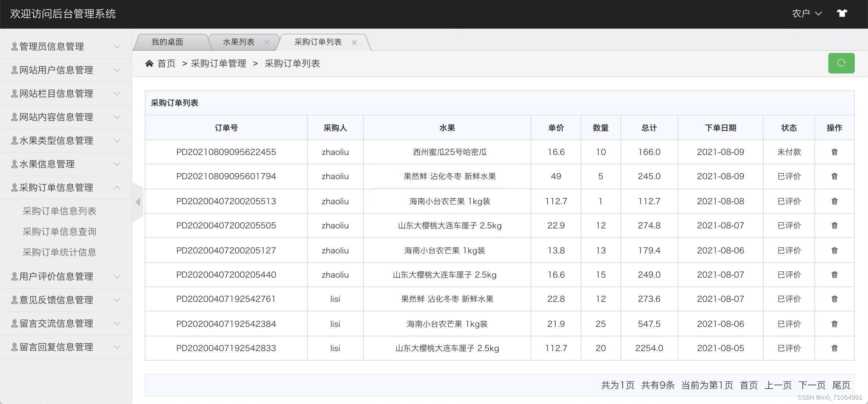Viewport: 868px width, 404px height.
Task: Click the shirt icon in the top-right corner
Action: pyautogui.click(x=842, y=13)
